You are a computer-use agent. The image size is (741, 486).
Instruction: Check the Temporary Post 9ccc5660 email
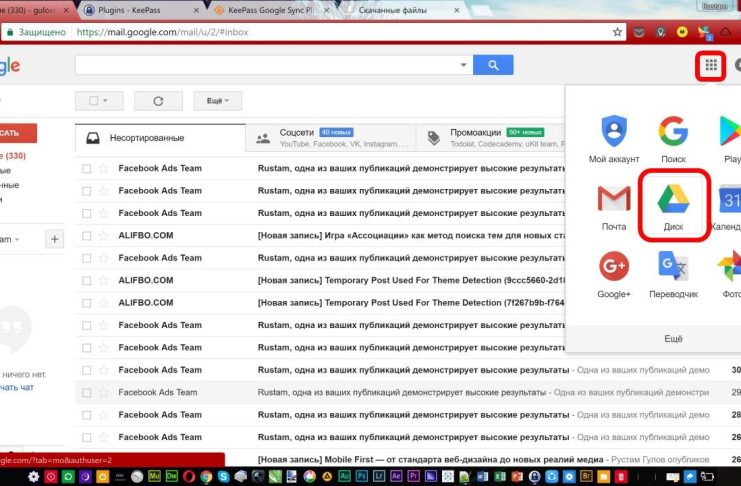[86, 280]
